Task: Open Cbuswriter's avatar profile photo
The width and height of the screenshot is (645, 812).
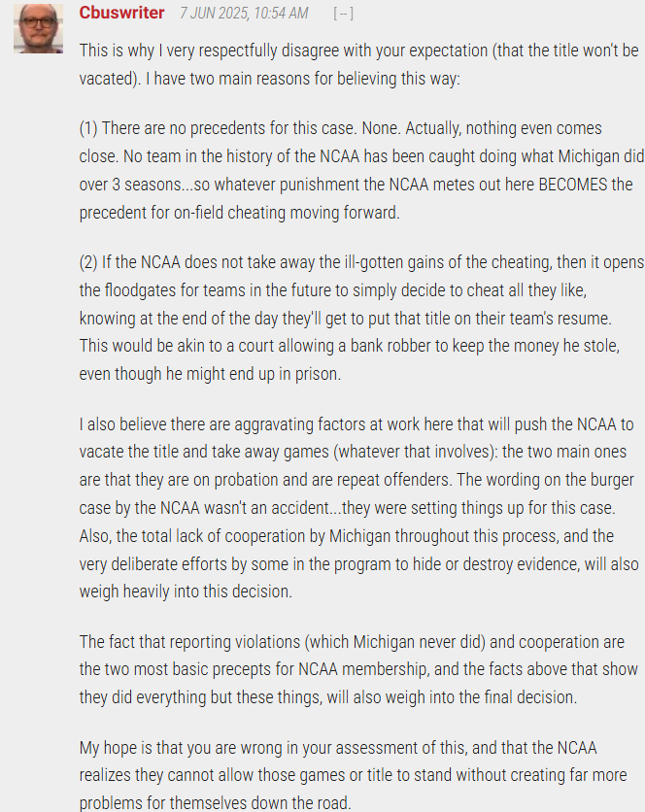Action: tap(38, 28)
